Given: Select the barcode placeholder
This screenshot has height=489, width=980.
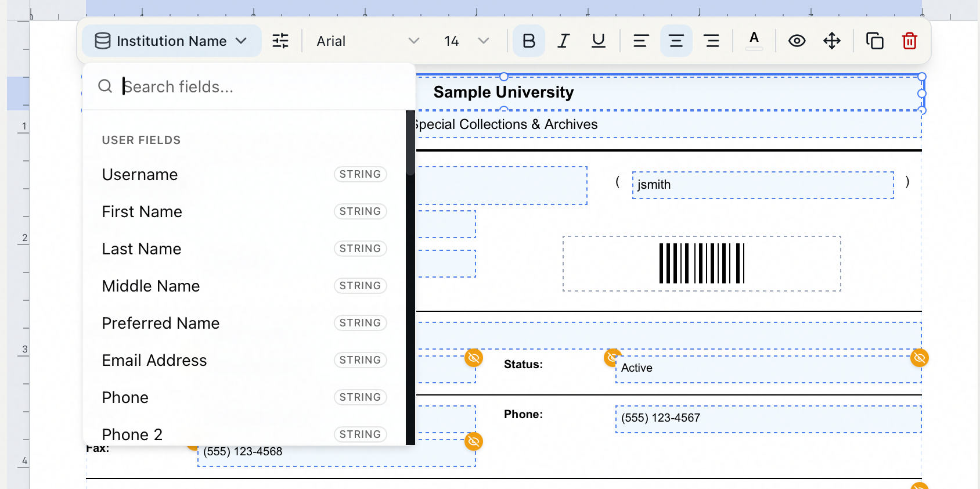Looking at the screenshot, I should [701, 264].
